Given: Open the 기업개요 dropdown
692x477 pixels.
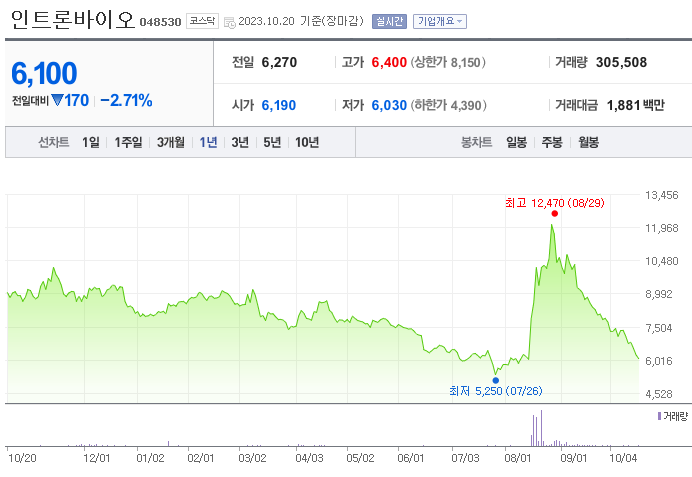Looking at the screenshot, I should point(440,21).
